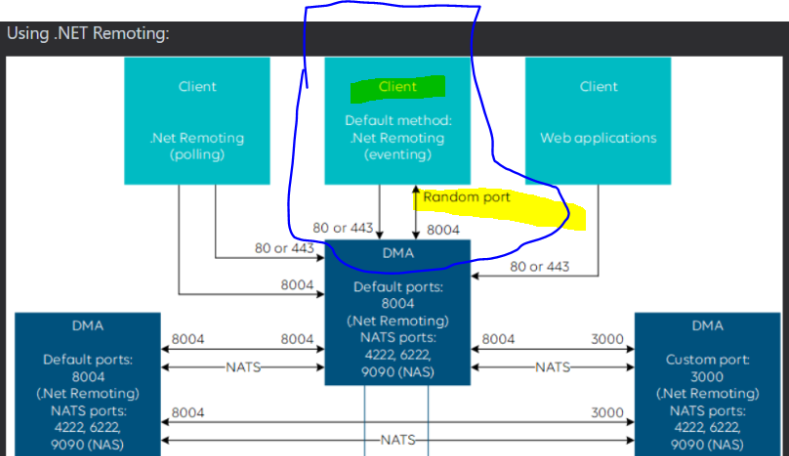Select the Client .Net Remoting (eventing) box

(398, 121)
